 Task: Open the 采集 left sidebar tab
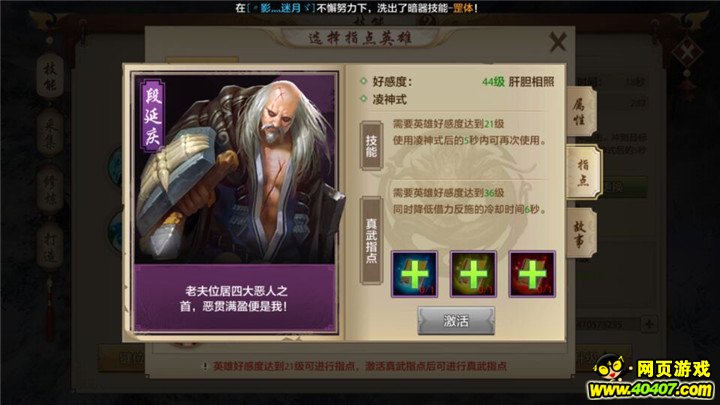[50, 132]
